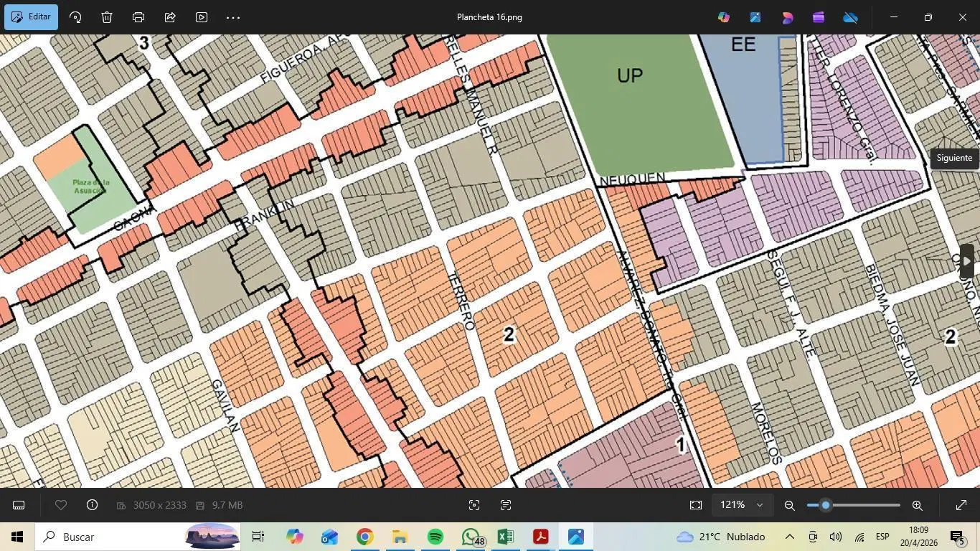Screen dimensions: 980x551
Task: Click the blue EE zone label on map
Action: pyautogui.click(x=743, y=44)
